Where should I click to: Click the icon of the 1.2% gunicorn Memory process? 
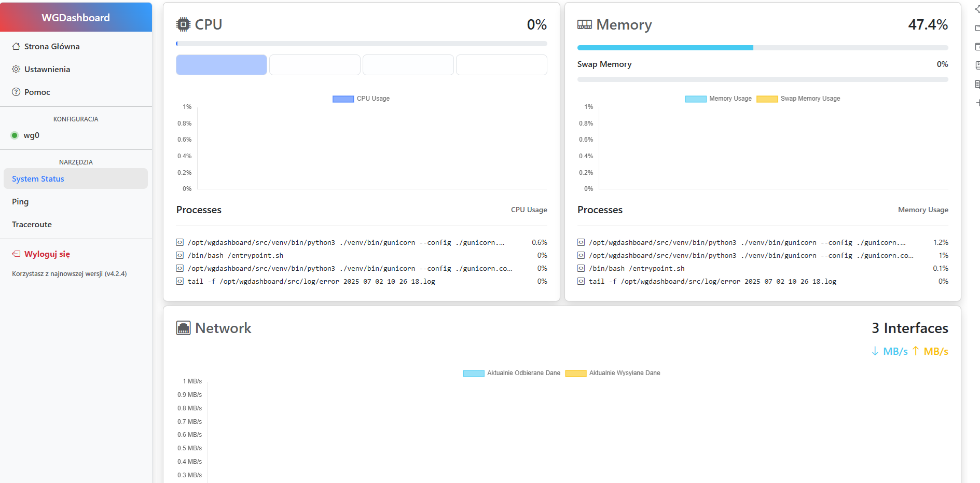(x=581, y=242)
